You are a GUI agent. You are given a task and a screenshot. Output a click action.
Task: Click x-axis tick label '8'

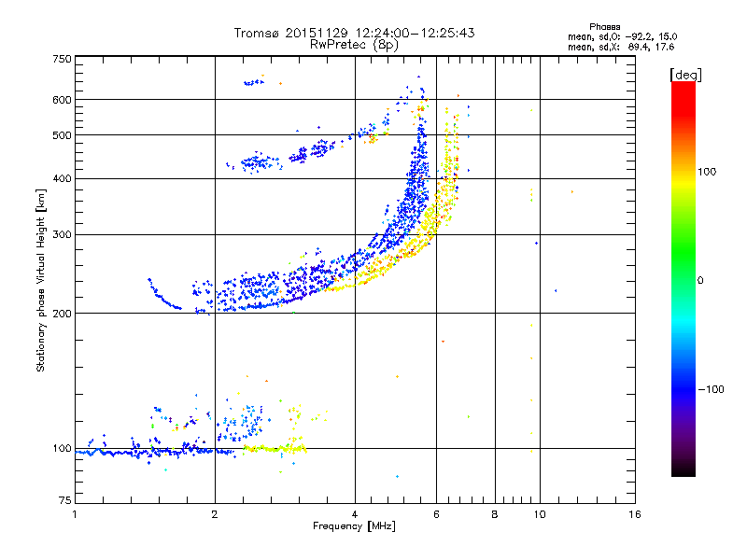click(x=495, y=514)
